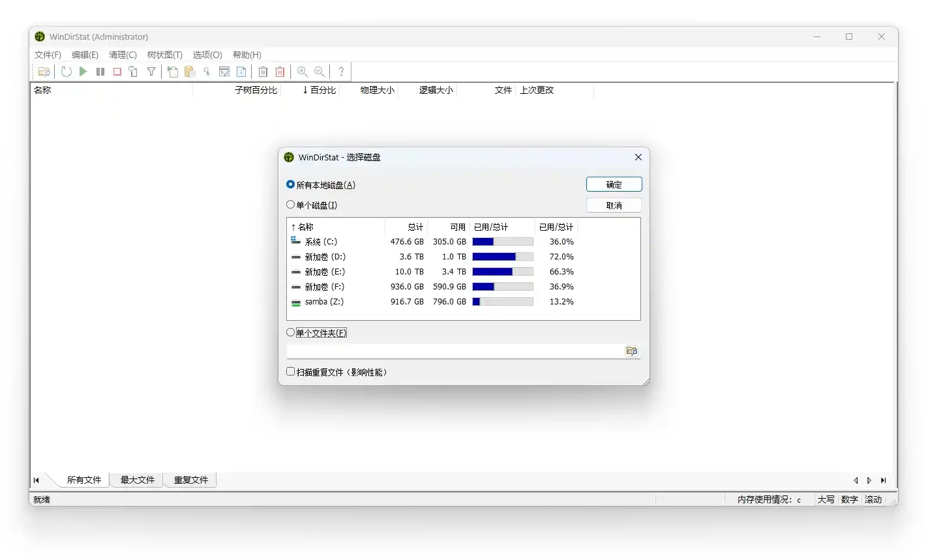Image resolution: width=926 pixels, height=560 pixels.
Task: Click the 就绪 status text
Action: coord(42,499)
